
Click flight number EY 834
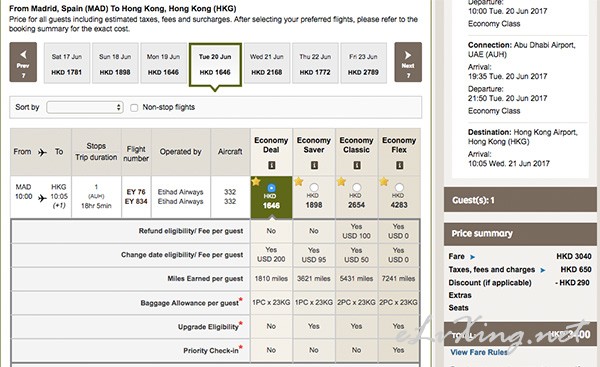click(x=136, y=201)
